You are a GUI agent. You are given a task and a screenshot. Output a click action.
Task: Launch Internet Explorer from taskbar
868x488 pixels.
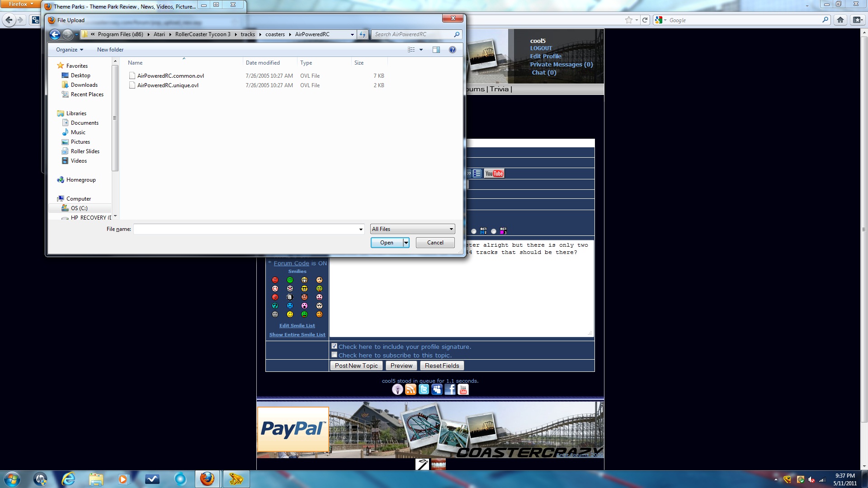click(68, 479)
